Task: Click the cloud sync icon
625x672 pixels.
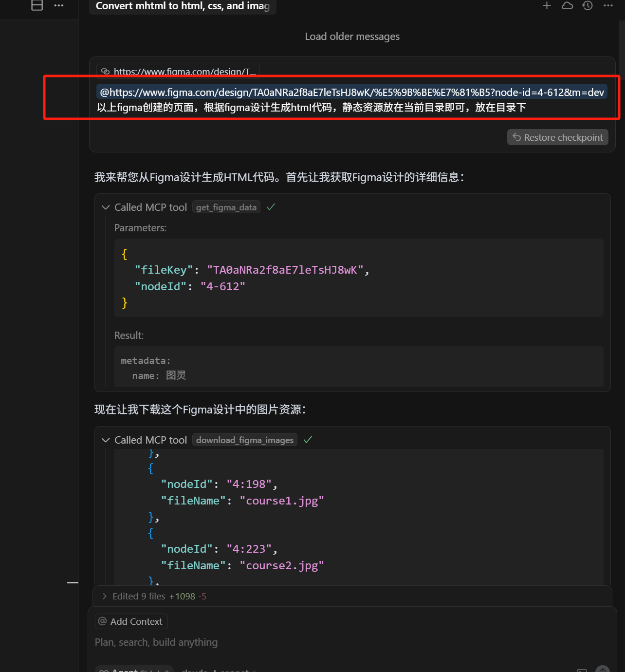Action: click(x=567, y=6)
